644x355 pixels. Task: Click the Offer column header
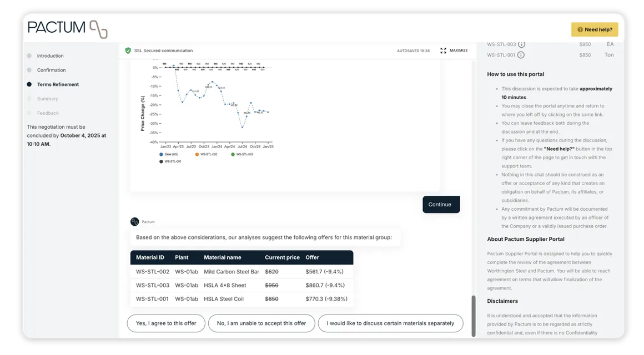coord(312,257)
